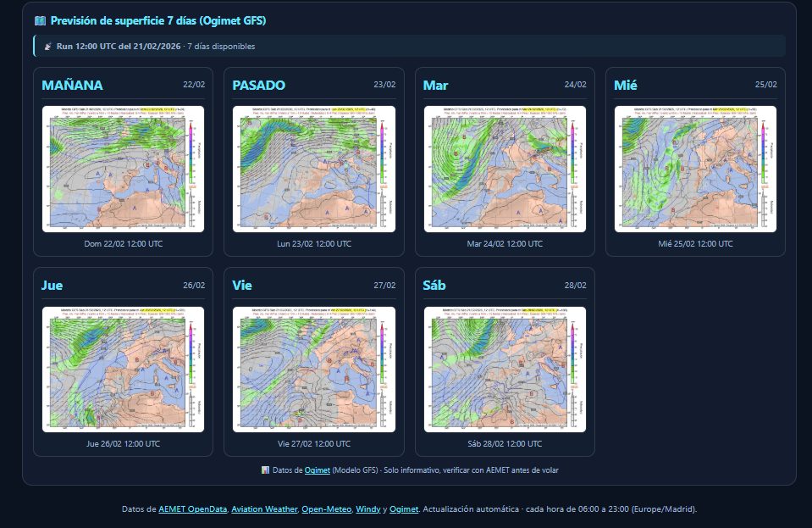Click the chart icon before Datos de Ogimet
The image size is (812, 528).
coord(265,470)
